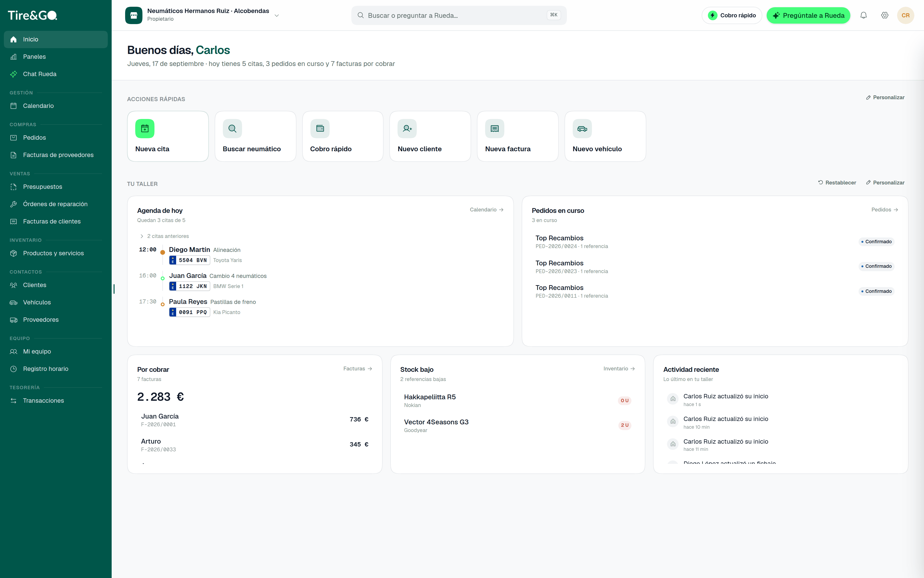924x578 pixels.
Task: Click the Cobro rápido button in header
Action: tap(731, 15)
